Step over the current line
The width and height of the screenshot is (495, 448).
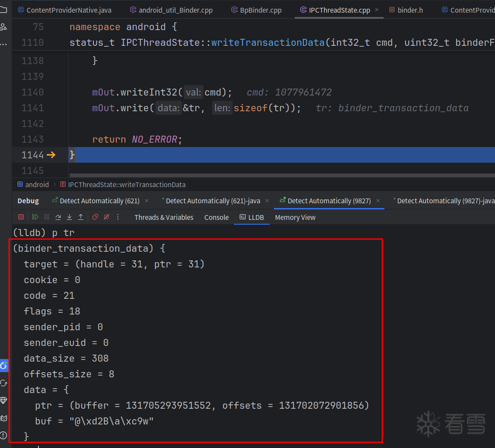click(x=58, y=217)
